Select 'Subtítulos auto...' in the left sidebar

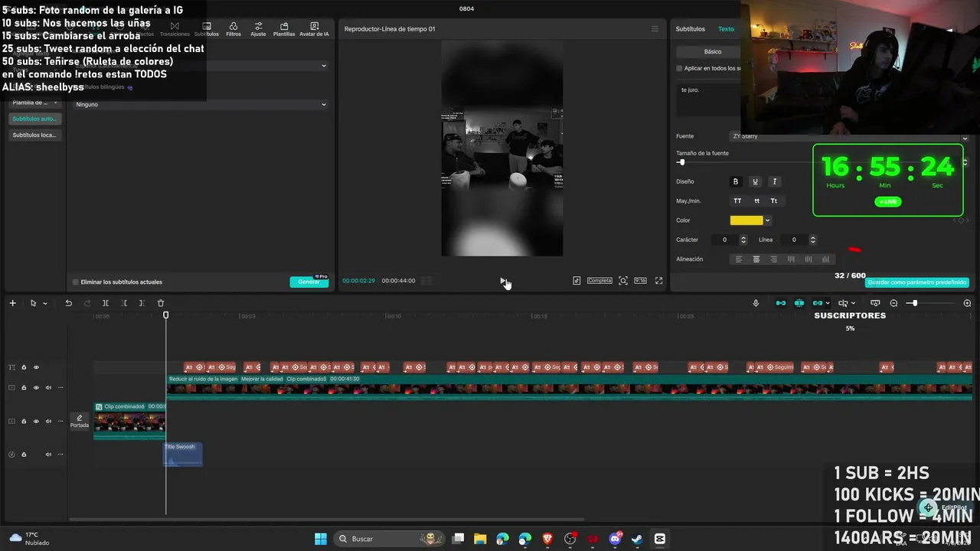click(35, 119)
